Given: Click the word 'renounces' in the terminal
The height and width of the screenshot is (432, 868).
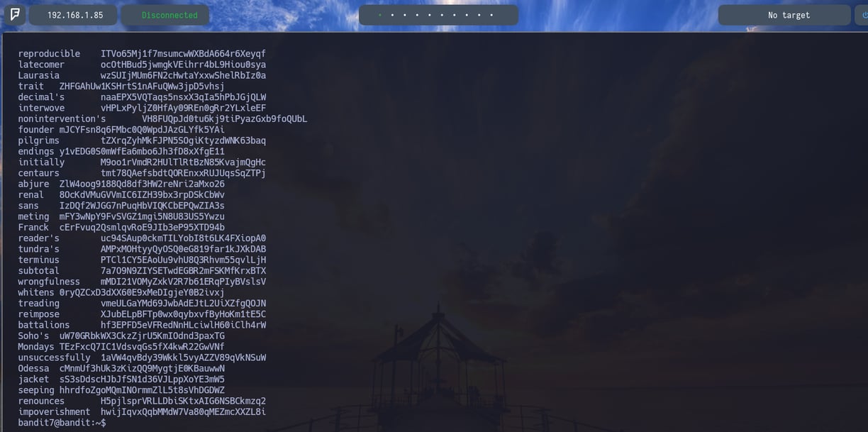Looking at the screenshot, I should [41, 401].
